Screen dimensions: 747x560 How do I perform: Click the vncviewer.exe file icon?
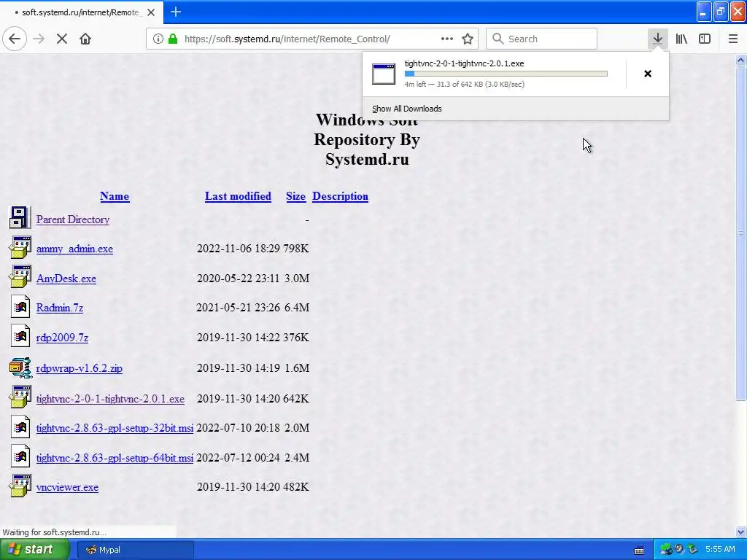tap(20, 486)
